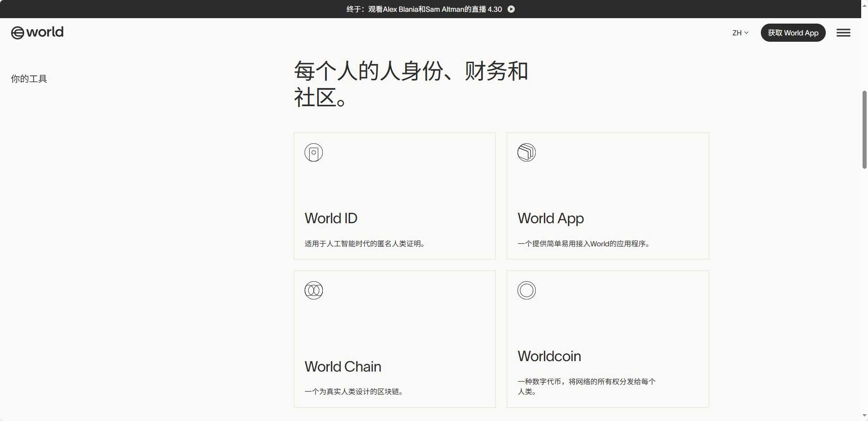The width and height of the screenshot is (868, 421).
Task: Click the World Chain interlinked rings icon
Action: pos(314,290)
